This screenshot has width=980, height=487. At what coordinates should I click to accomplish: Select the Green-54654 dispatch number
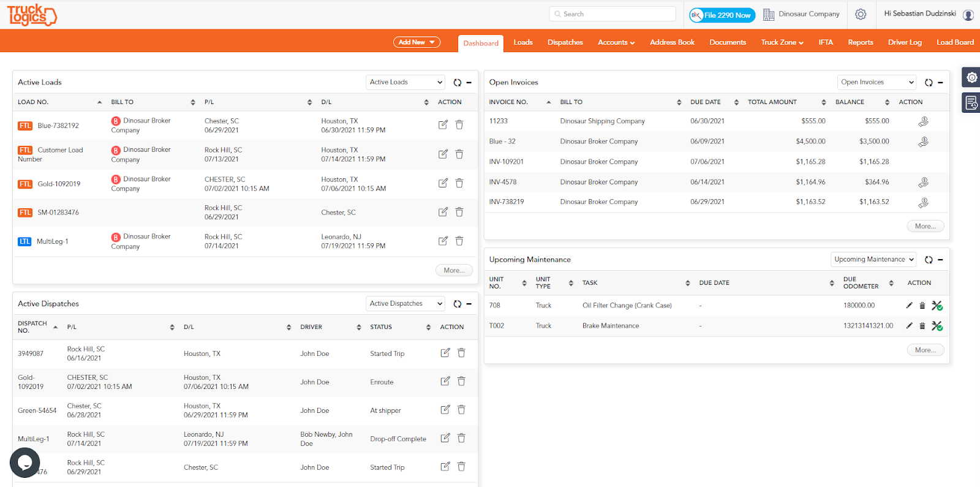tap(37, 410)
